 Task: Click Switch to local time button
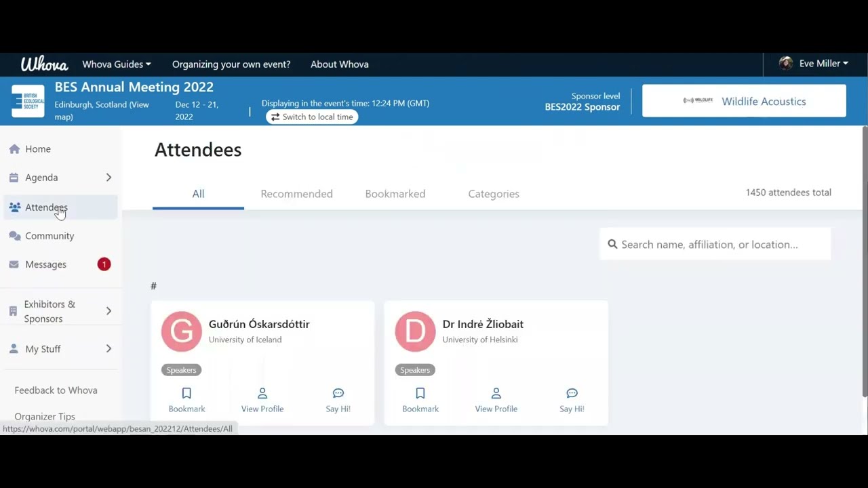click(x=312, y=117)
